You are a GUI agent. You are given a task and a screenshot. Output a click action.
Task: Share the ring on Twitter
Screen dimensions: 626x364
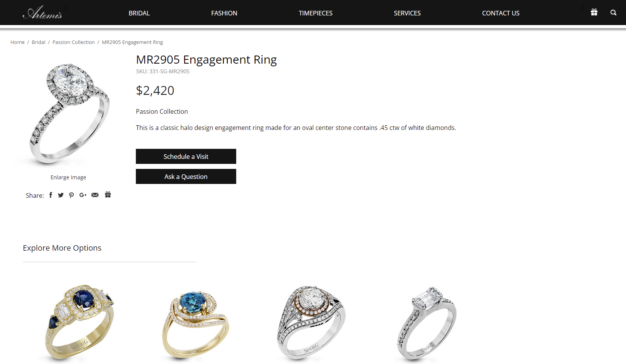pyautogui.click(x=61, y=195)
